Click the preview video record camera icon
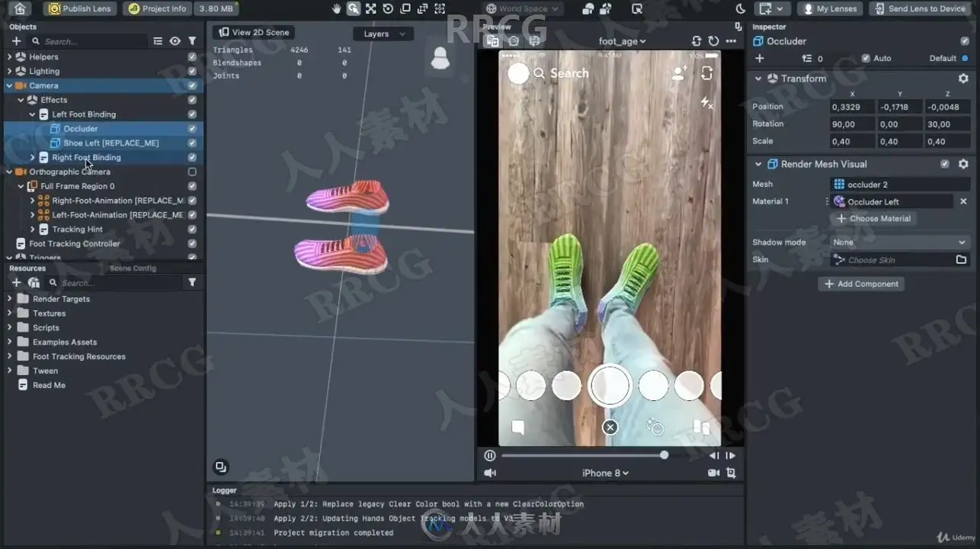This screenshot has width=980, height=549. pos(714,473)
